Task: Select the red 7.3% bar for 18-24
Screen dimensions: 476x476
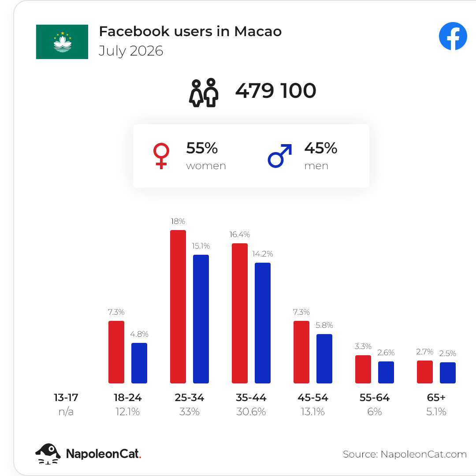Action: pyautogui.click(x=116, y=352)
